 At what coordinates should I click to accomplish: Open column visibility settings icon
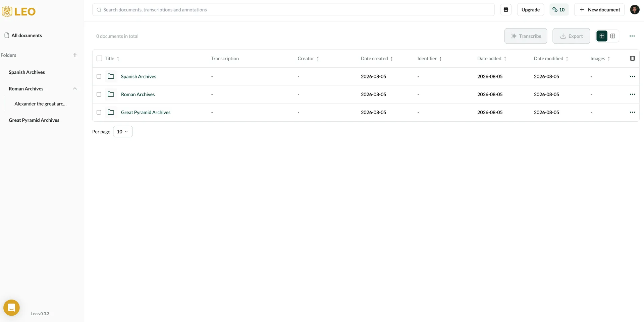point(632,59)
